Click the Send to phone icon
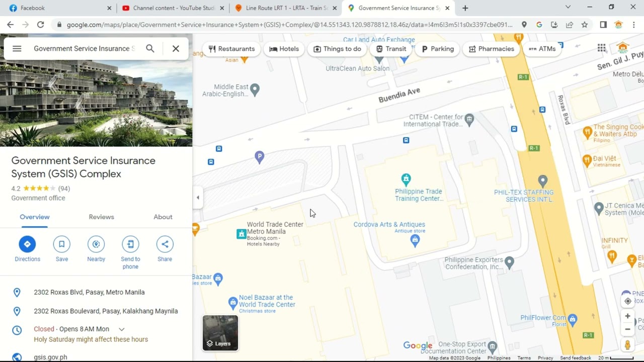 point(130,244)
